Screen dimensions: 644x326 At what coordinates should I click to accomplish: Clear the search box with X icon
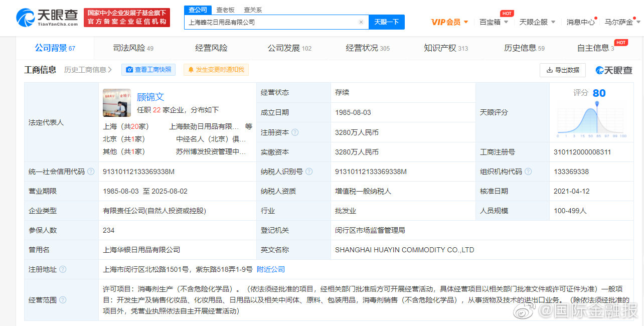(x=361, y=22)
